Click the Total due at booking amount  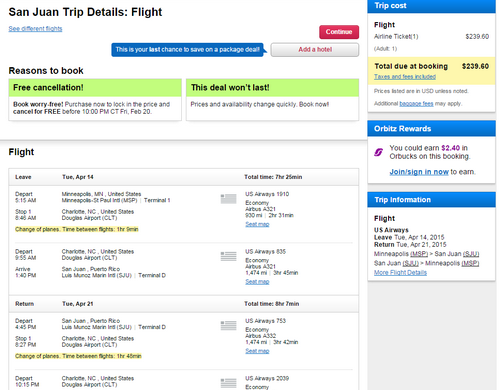[x=475, y=66]
